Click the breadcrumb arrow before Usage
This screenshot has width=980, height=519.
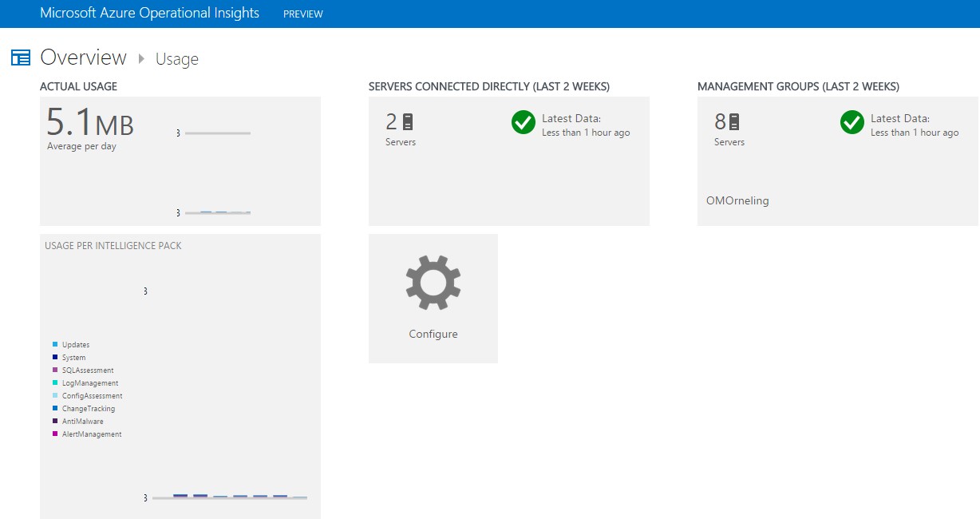click(x=142, y=58)
